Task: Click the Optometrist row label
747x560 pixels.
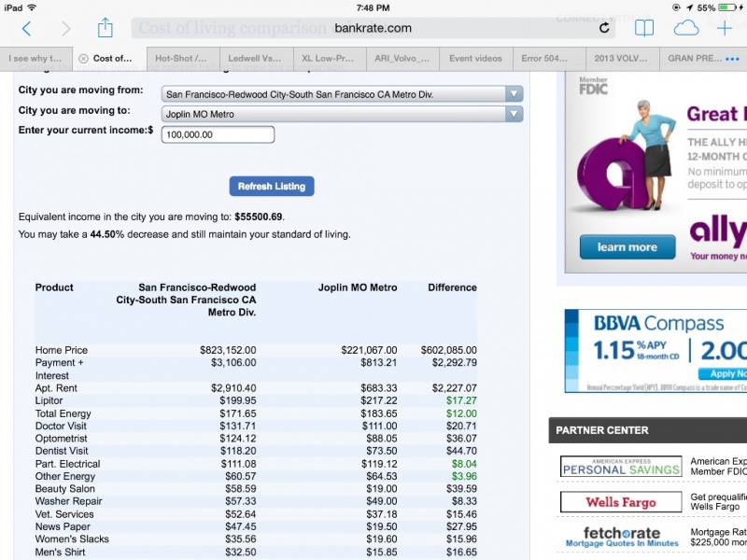Action: [x=61, y=438]
